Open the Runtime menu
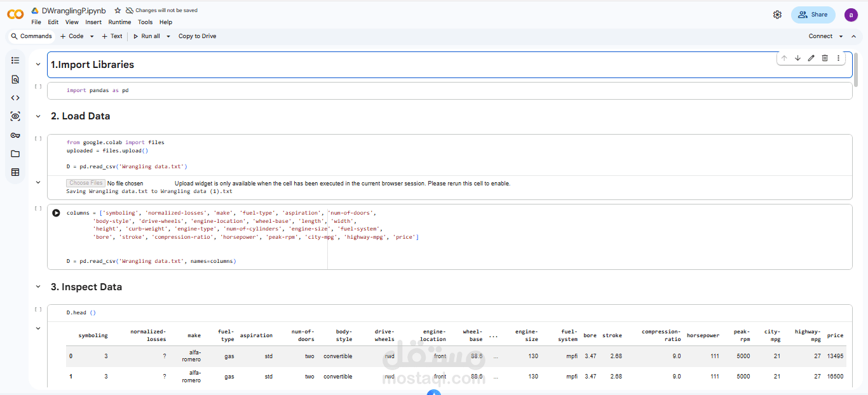This screenshot has height=395, width=868. pos(119,22)
